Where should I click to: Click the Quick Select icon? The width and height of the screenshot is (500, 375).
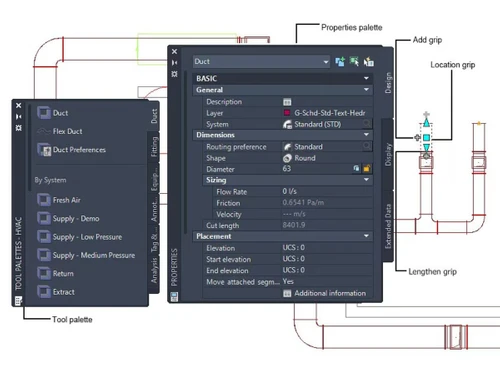[368, 62]
